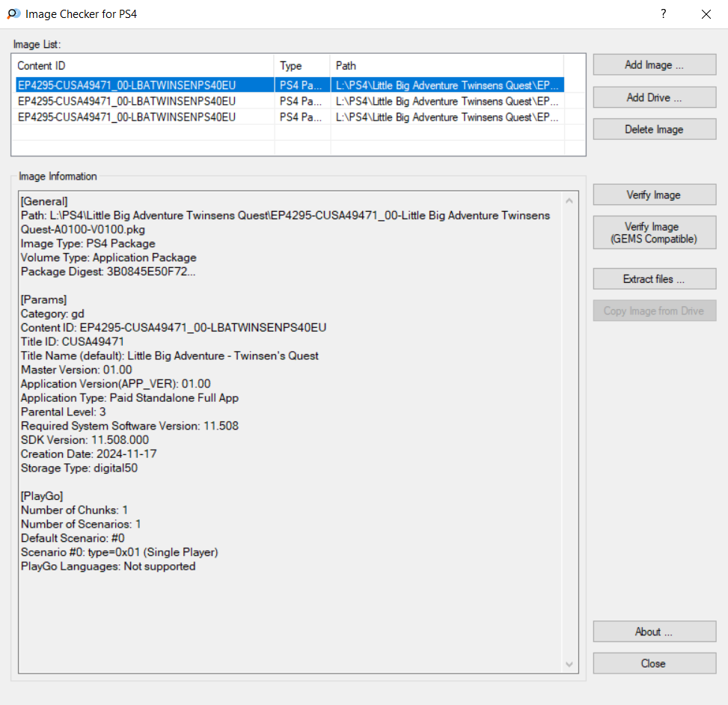The height and width of the screenshot is (705, 728).
Task: Click Application Version(APP_VER) line
Action: pyautogui.click(x=116, y=384)
